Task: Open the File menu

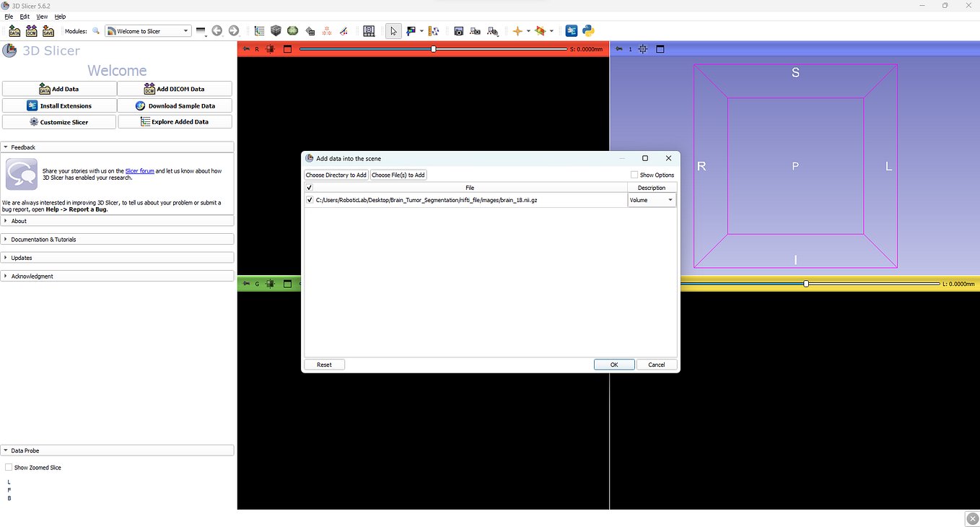Action: point(8,16)
